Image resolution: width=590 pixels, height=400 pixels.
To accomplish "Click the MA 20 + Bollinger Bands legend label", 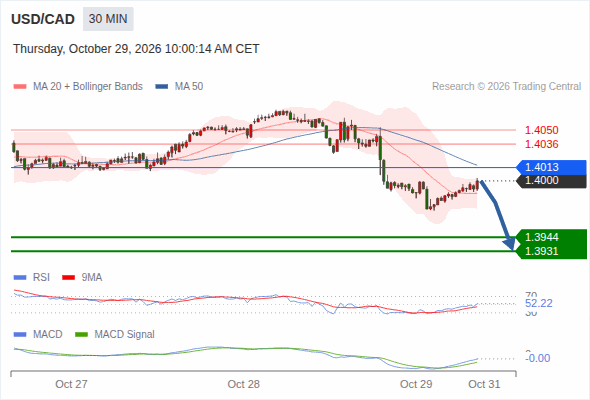I will (88, 87).
